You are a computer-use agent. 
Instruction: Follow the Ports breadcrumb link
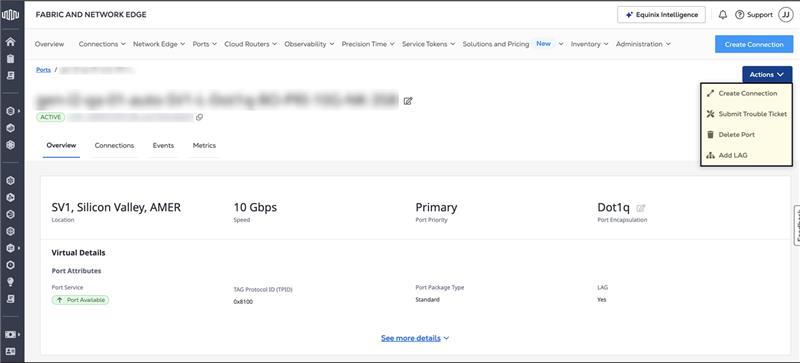tap(43, 70)
